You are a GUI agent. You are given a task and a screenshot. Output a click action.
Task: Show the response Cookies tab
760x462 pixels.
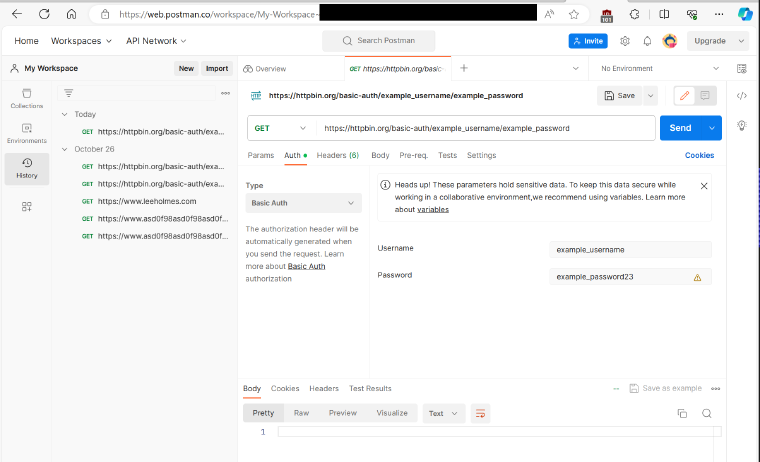pyautogui.click(x=285, y=388)
